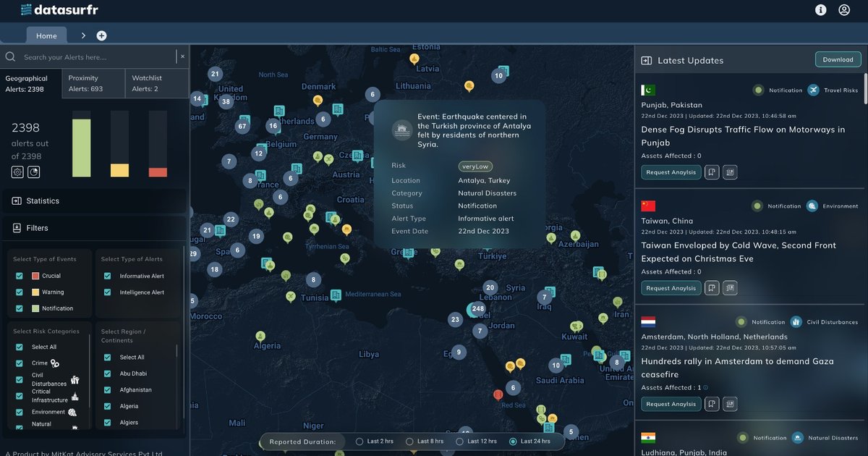Image resolution: width=868 pixels, height=456 pixels.
Task: Uncheck Afghanistan in the region list
Action: (x=107, y=390)
